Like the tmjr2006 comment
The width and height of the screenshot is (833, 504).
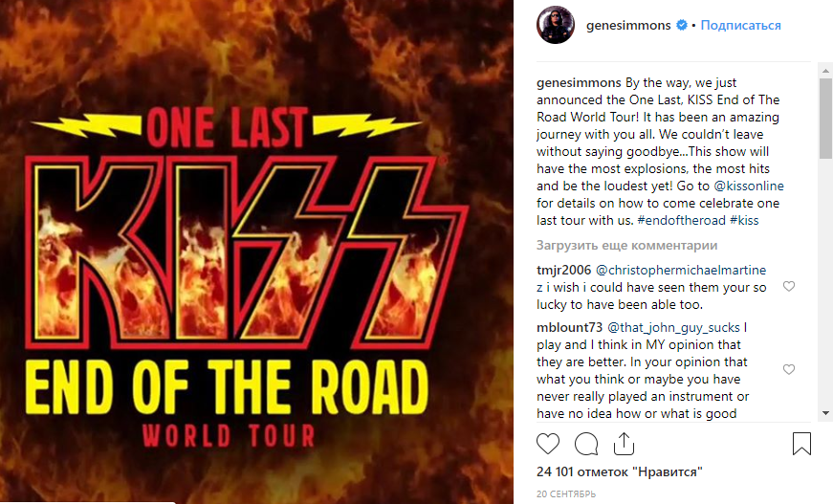[789, 286]
